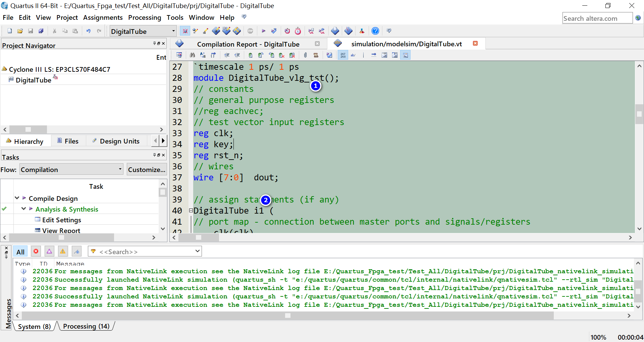Save the current file via toolbar
Viewport: 644px width, 342px height.
pos(31,31)
